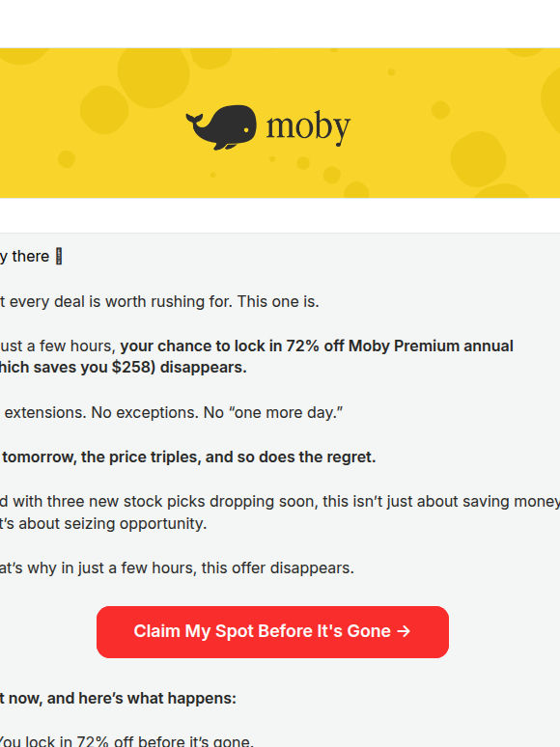The width and height of the screenshot is (560, 747).
Task: Click the moby wordmark in the banner
Action: pos(308,127)
